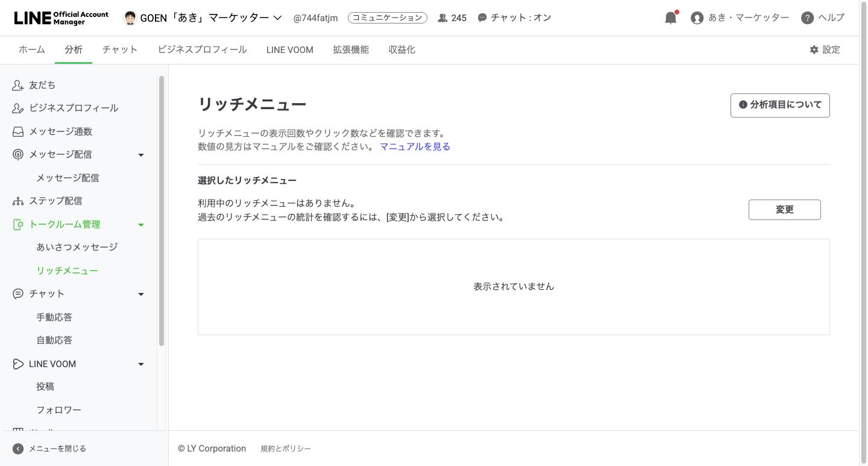The width and height of the screenshot is (868, 466).
Task: Open 投稿 under LINE VOOM
Action: click(x=45, y=386)
